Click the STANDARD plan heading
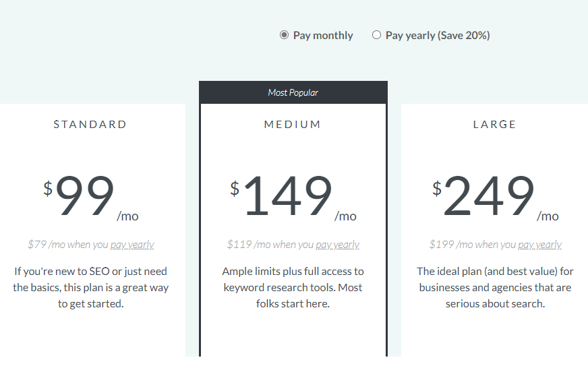This screenshot has width=588, height=368. pos(90,124)
